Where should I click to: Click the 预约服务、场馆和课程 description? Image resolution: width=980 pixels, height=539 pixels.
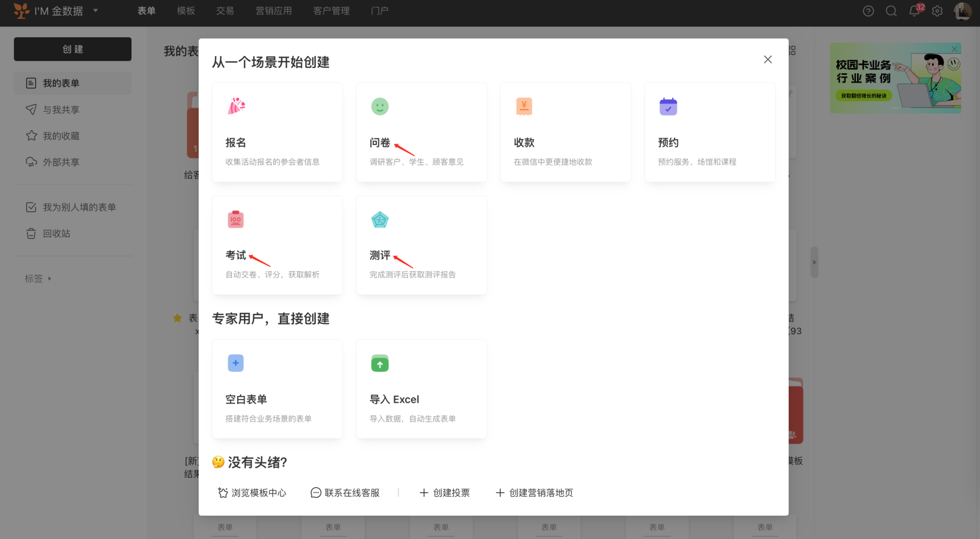pyautogui.click(x=697, y=162)
